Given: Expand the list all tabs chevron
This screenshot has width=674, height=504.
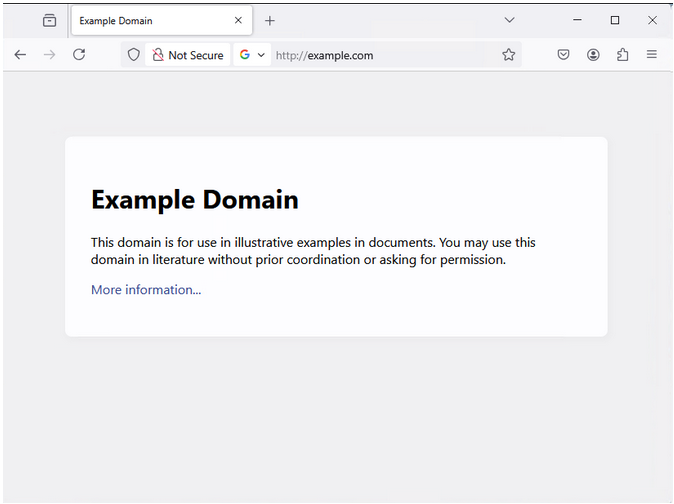Looking at the screenshot, I should click(509, 20).
